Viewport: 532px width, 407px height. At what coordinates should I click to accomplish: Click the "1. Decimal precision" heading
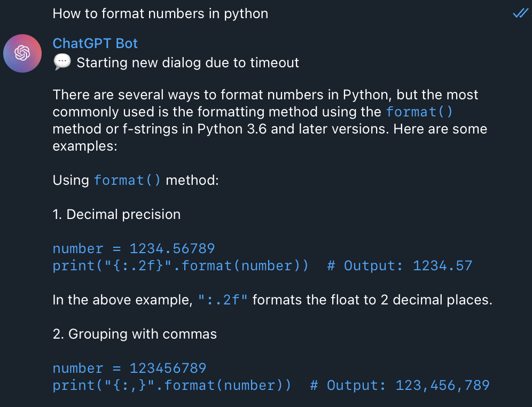coord(117,214)
